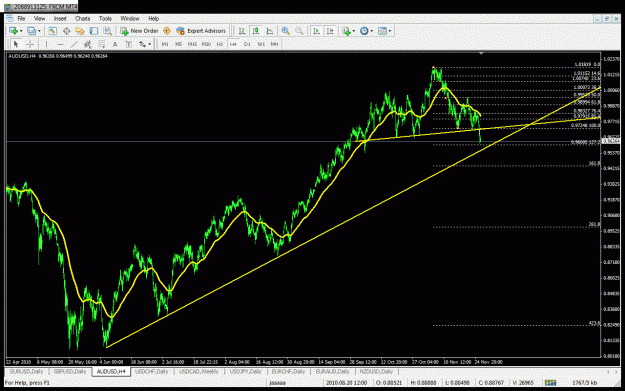Set timeframe to M15
This screenshot has width=625, height=391.
coord(192,44)
